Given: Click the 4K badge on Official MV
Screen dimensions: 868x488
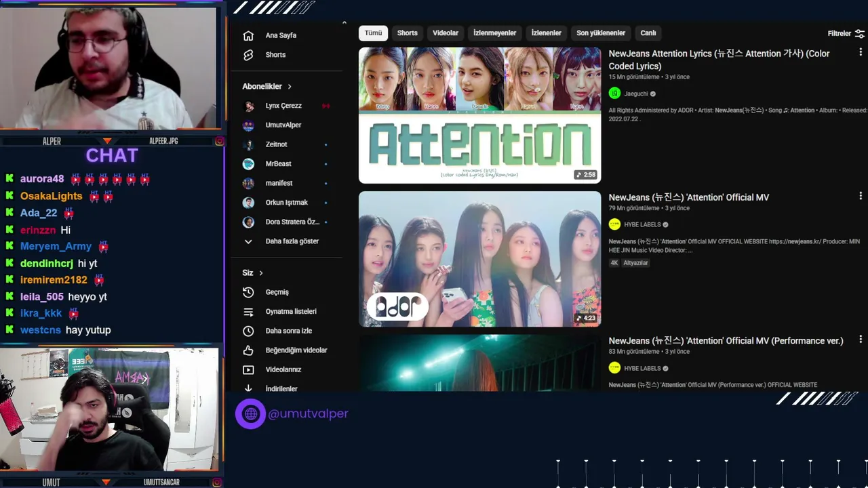Looking at the screenshot, I should tap(614, 263).
